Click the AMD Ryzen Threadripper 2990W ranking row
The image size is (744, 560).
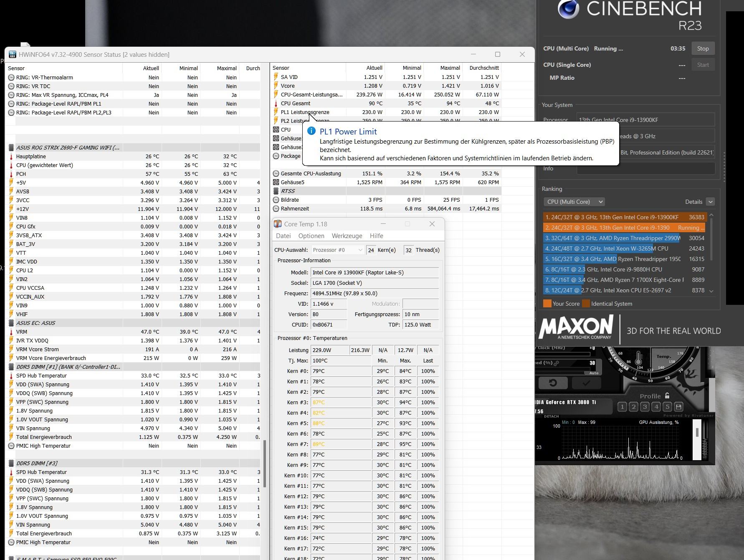[x=625, y=238]
